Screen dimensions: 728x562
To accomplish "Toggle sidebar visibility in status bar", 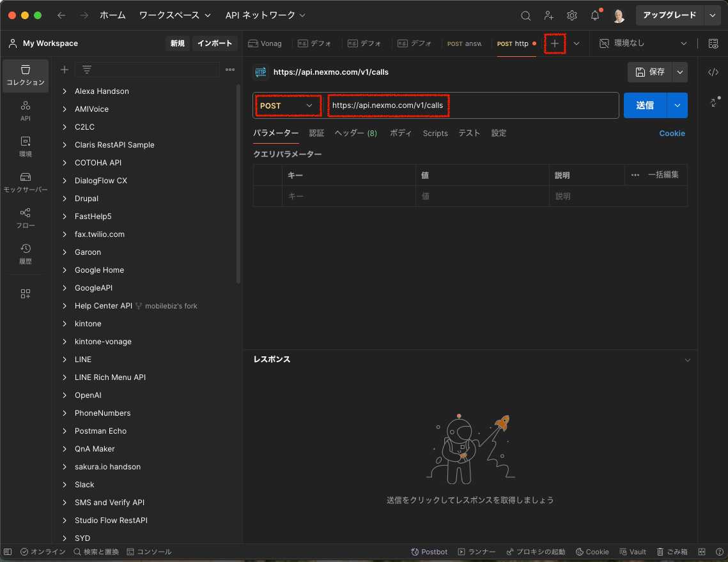I will 8,552.
